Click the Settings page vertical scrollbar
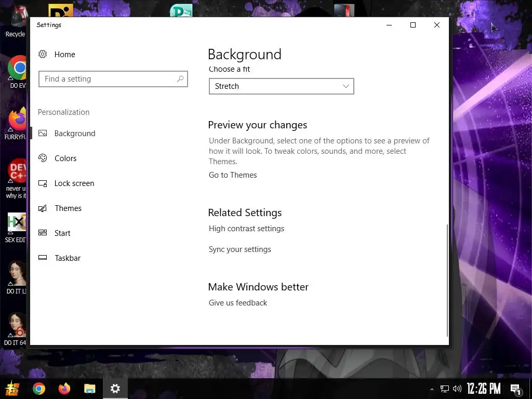The height and width of the screenshot is (399, 532). (x=447, y=280)
